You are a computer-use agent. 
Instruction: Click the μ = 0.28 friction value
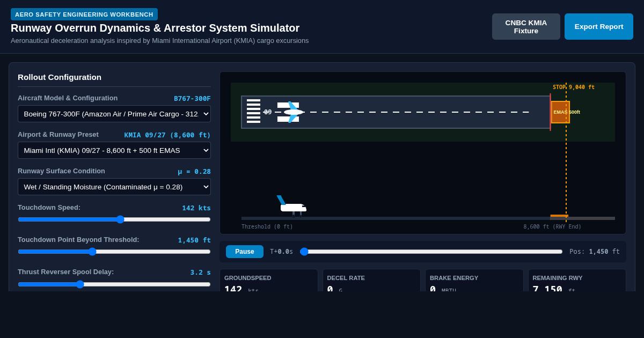click(194, 171)
